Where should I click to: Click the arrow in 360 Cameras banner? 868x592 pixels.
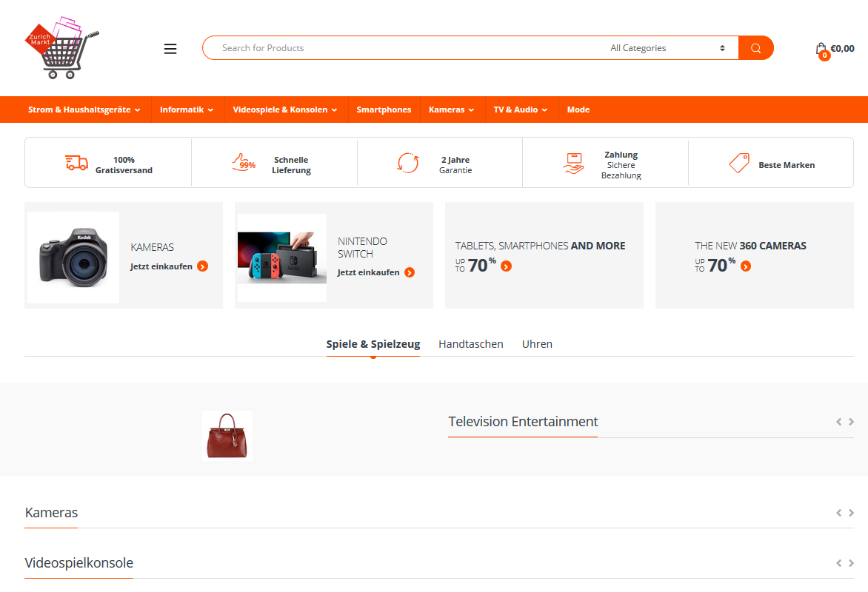coord(746,266)
